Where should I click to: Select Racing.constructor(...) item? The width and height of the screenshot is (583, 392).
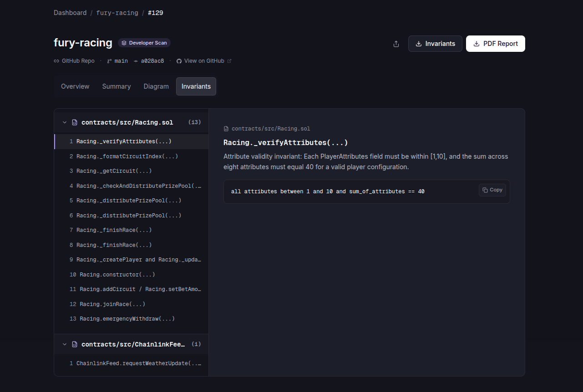[x=132, y=274]
